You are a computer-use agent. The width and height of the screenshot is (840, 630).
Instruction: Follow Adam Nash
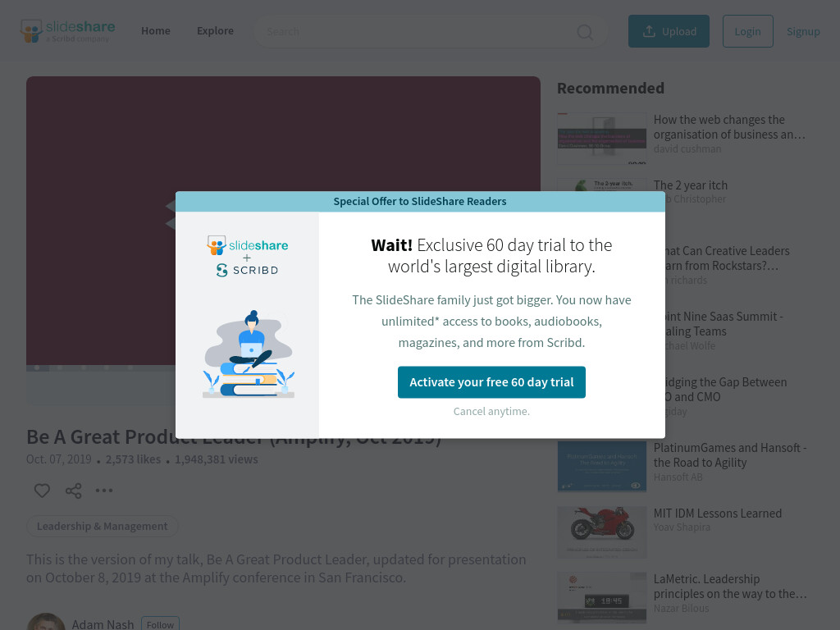(x=160, y=624)
